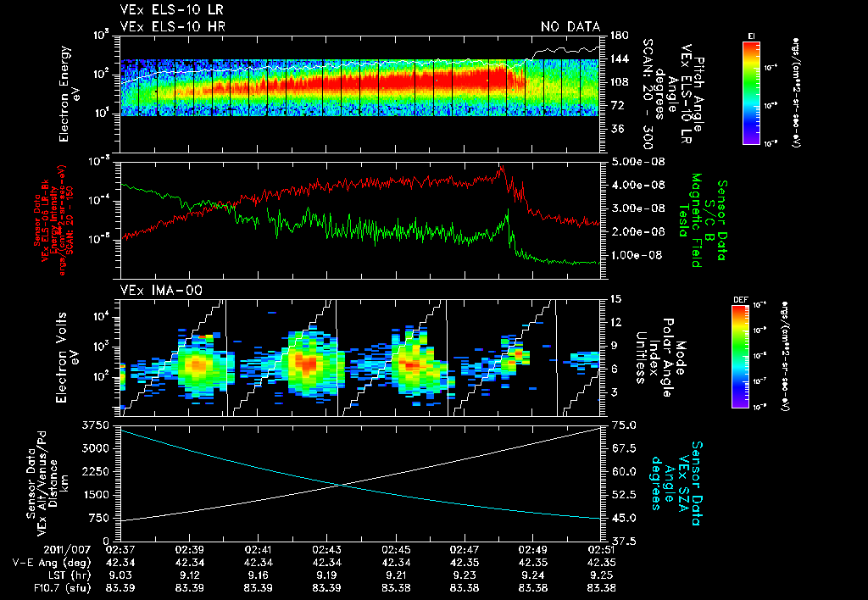
Task: Click the '180' pitch angle tick value
Action: pos(619,36)
